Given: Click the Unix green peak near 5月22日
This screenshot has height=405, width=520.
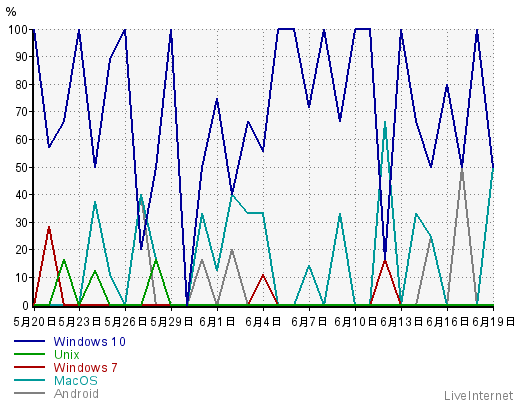Looking at the screenshot, I should [x=64, y=260].
